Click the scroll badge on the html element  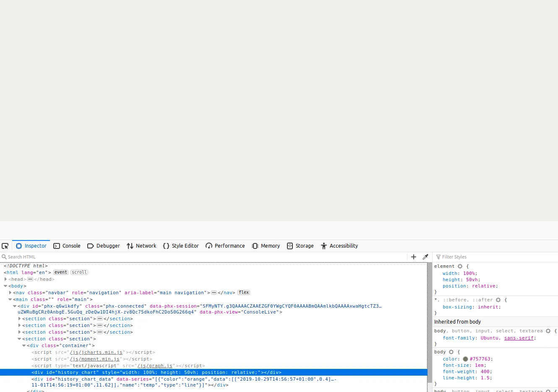pyautogui.click(x=79, y=272)
